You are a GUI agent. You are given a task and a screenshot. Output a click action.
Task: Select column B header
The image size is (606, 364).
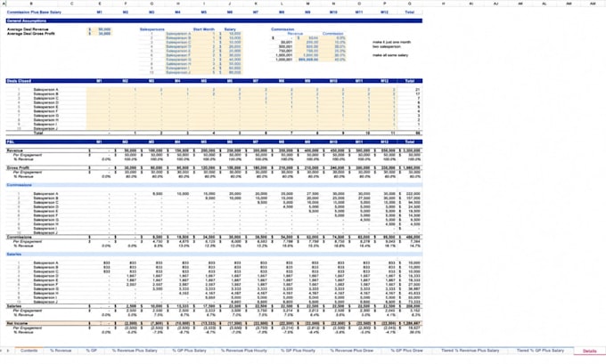31,4
